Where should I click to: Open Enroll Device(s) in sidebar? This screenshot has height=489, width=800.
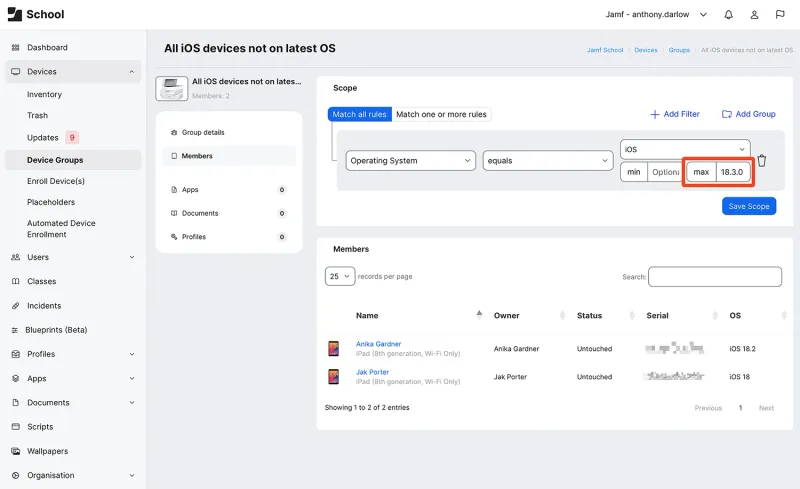pos(56,181)
